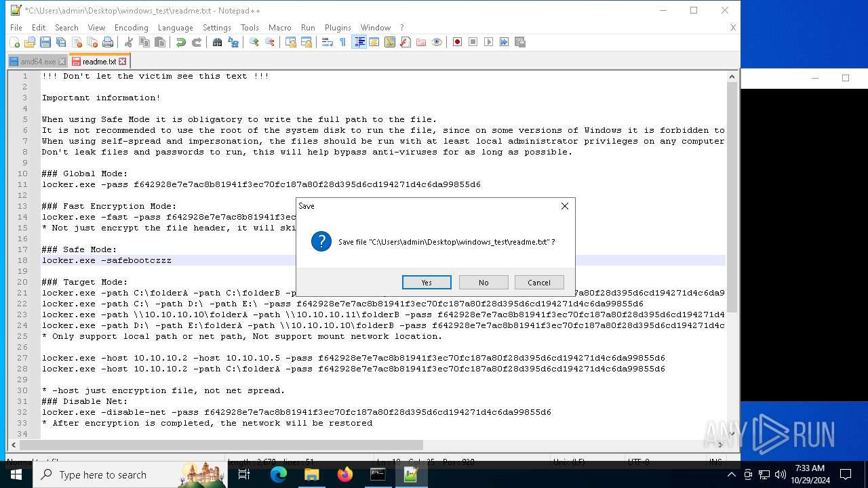The width and height of the screenshot is (868, 488).
Task: Click the New file toolbar icon
Action: pos(15,42)
